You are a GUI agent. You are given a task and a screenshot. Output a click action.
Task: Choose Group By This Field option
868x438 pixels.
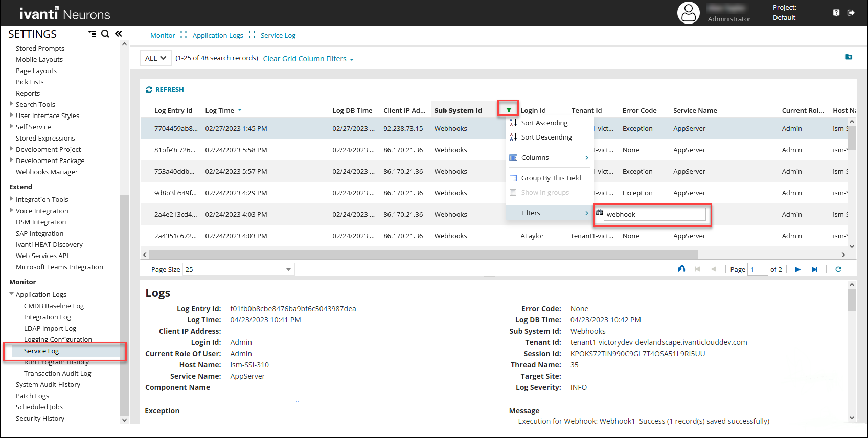coord(551,178)
